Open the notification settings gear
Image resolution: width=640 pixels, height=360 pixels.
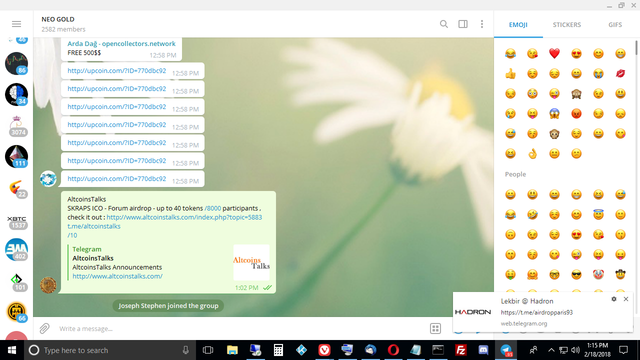pyautogui.click(x=613, y=299)
